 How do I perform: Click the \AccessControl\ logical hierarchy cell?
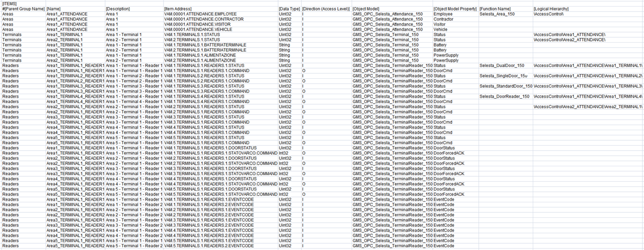click(x=549, y=14)
